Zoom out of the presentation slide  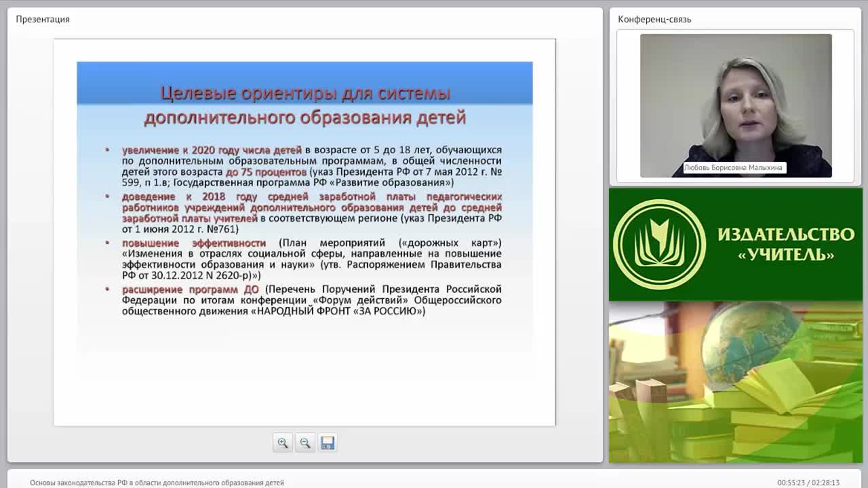tap(305, 443)
